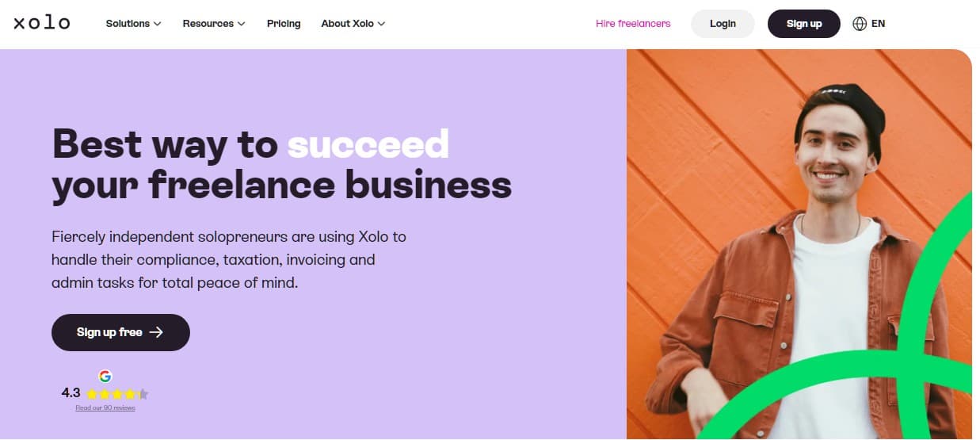Click the yellow star rating icons
Screen dimensions: 980x440
[116, 393]
